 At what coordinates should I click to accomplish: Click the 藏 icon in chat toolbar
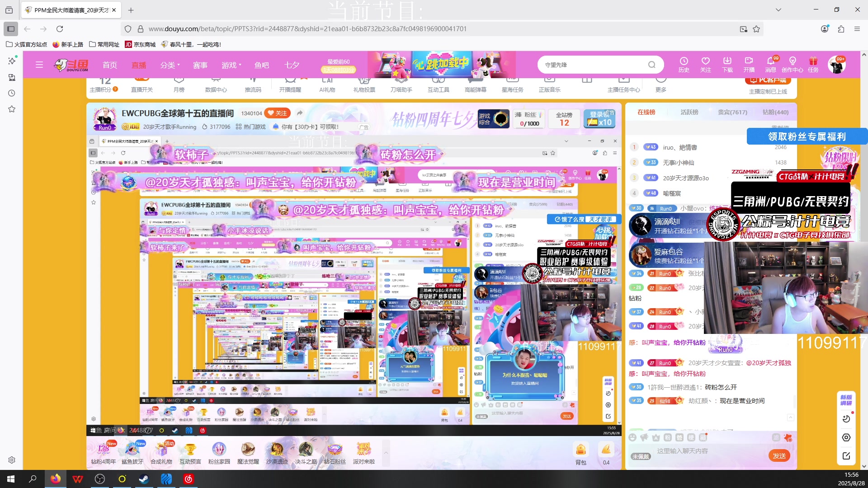(x=703, y=437)
